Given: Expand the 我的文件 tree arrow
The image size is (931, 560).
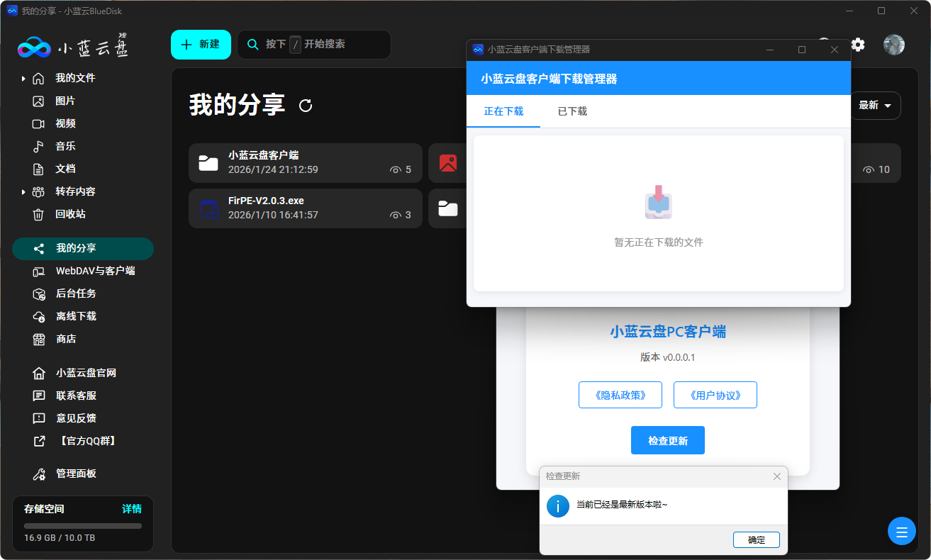Looking at the screenshot, I should coord(23,78).
